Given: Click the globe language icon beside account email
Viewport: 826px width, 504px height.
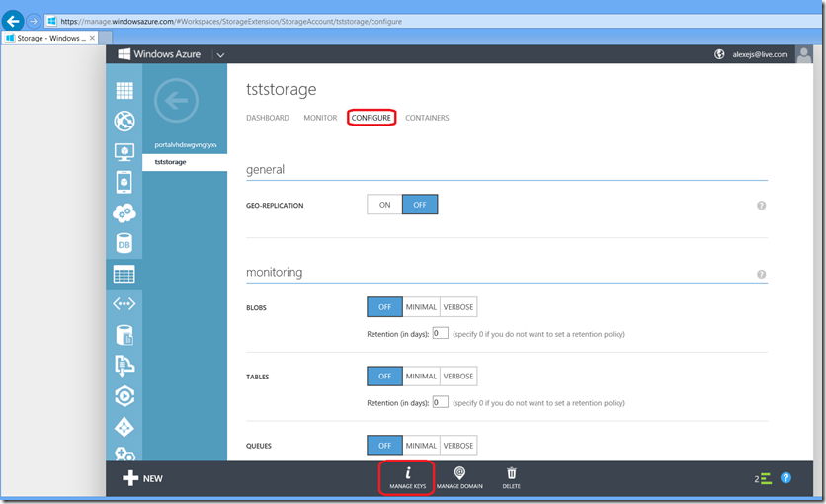Looking at the screenshot, I should click(x=719, y=54).
